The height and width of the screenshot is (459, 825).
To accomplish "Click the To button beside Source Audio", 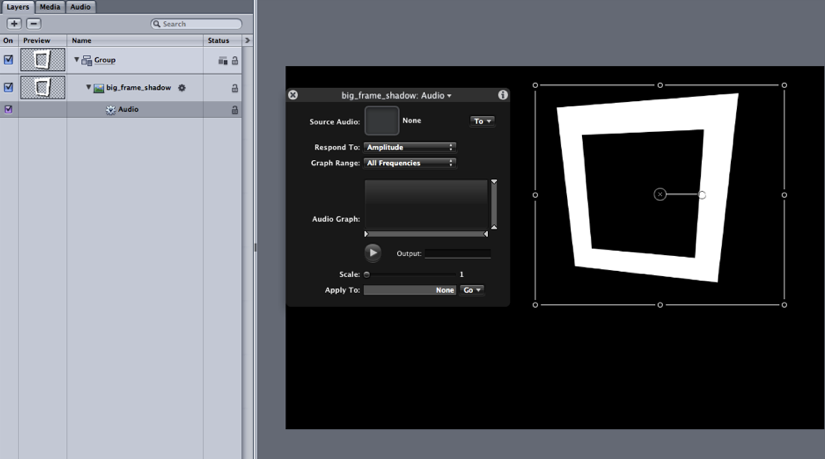I will [482, 121].
